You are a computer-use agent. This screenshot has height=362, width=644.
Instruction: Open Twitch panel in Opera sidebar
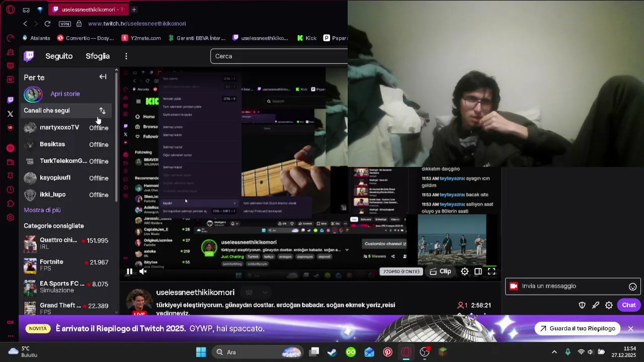[10, 100]
